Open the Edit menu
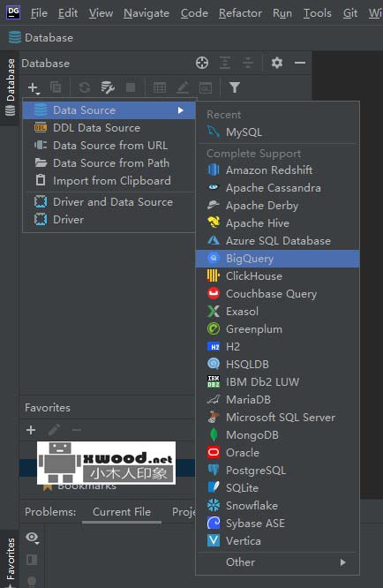 pos(68,13)
